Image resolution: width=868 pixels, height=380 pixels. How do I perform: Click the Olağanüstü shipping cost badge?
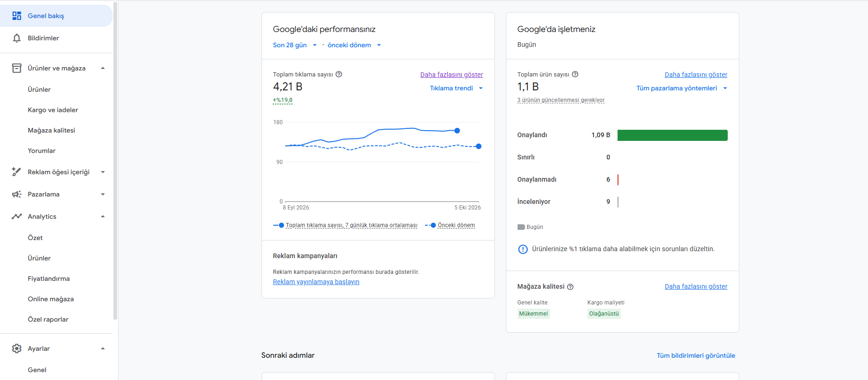tap(604, 314)
